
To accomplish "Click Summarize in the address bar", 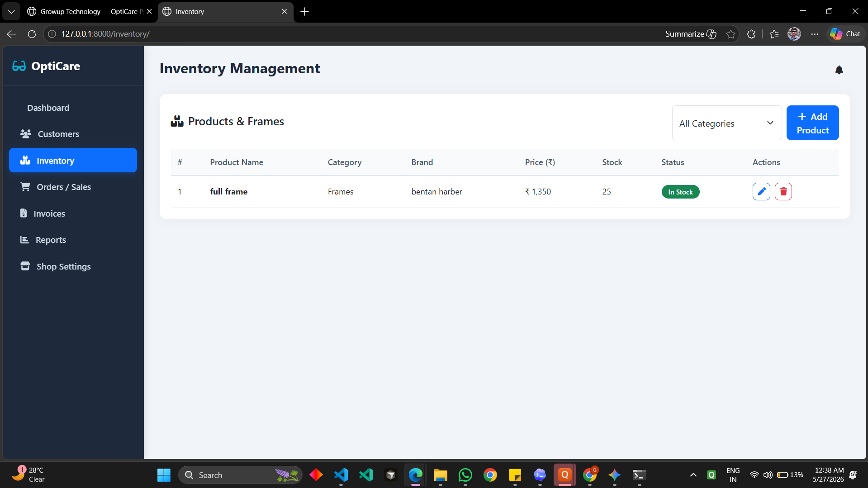I will pyautogui.click(x=691, y=34).
